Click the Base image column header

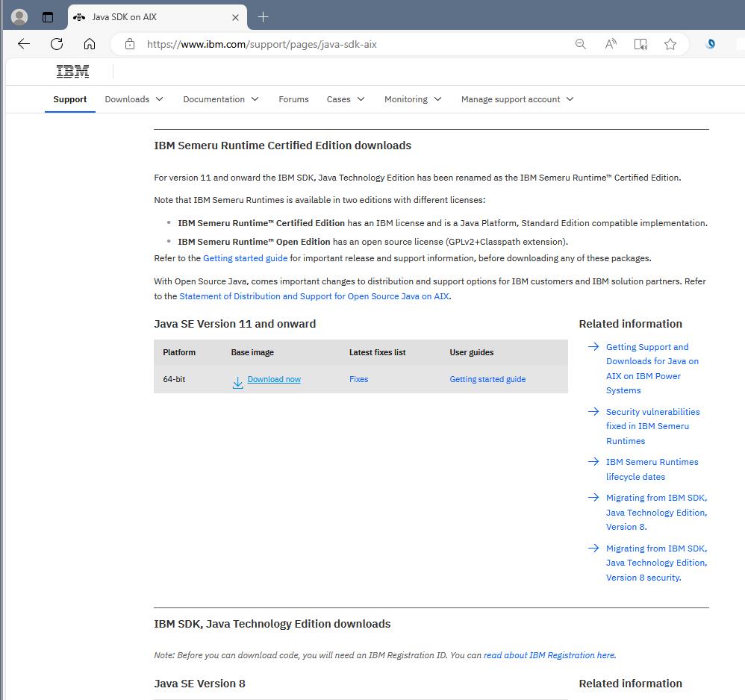coord(252,352)
